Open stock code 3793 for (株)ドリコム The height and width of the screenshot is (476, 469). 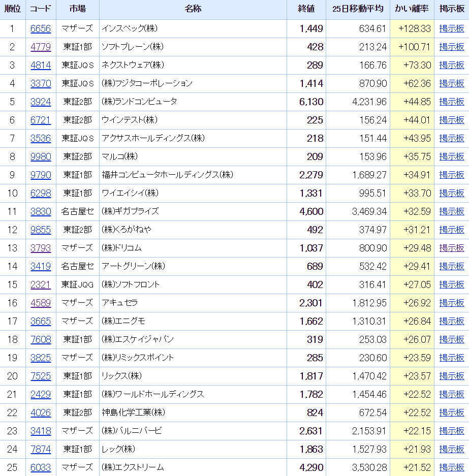coord(41,248)
